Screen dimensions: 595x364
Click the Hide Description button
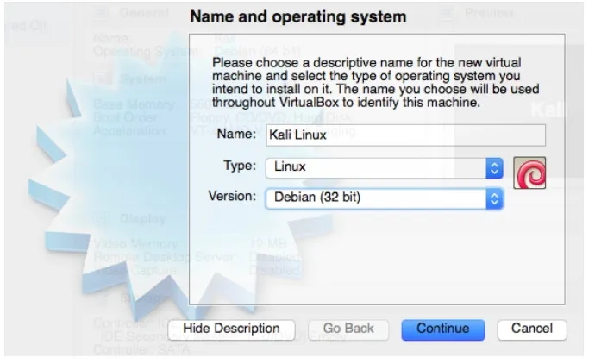click(231, 329)
